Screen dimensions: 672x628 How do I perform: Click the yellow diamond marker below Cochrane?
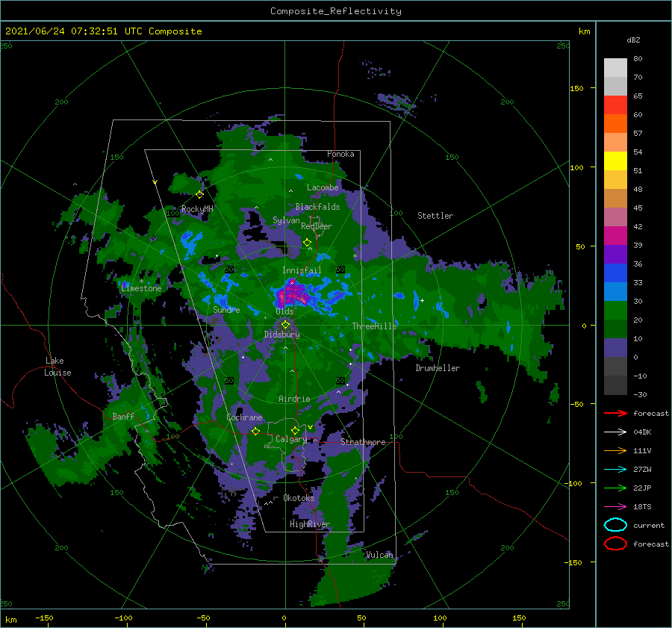[256, 431]
